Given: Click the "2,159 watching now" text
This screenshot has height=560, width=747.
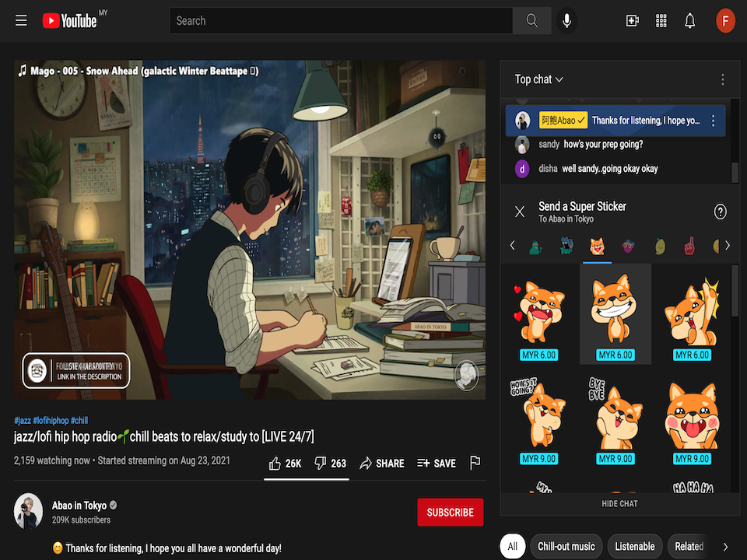Looking at the screenshot, I should [x=52, y=460].
